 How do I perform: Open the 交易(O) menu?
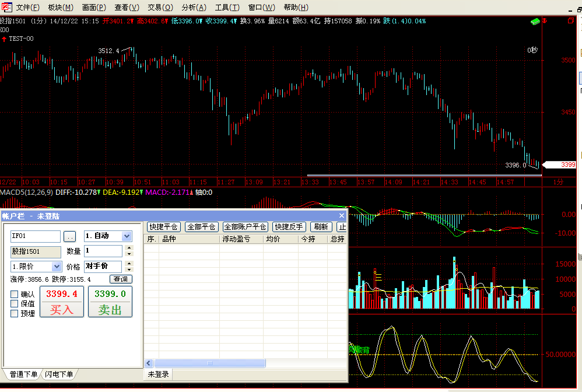tap(160, 8)
